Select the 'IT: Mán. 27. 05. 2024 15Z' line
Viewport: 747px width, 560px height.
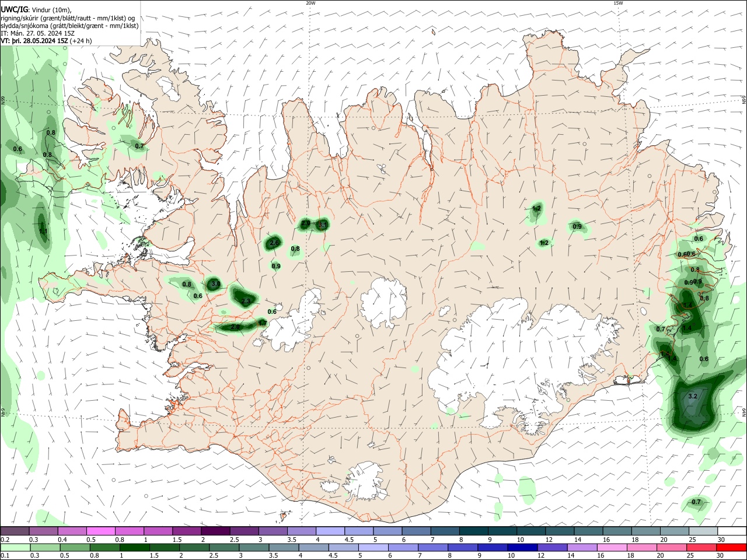coord(37,33)
